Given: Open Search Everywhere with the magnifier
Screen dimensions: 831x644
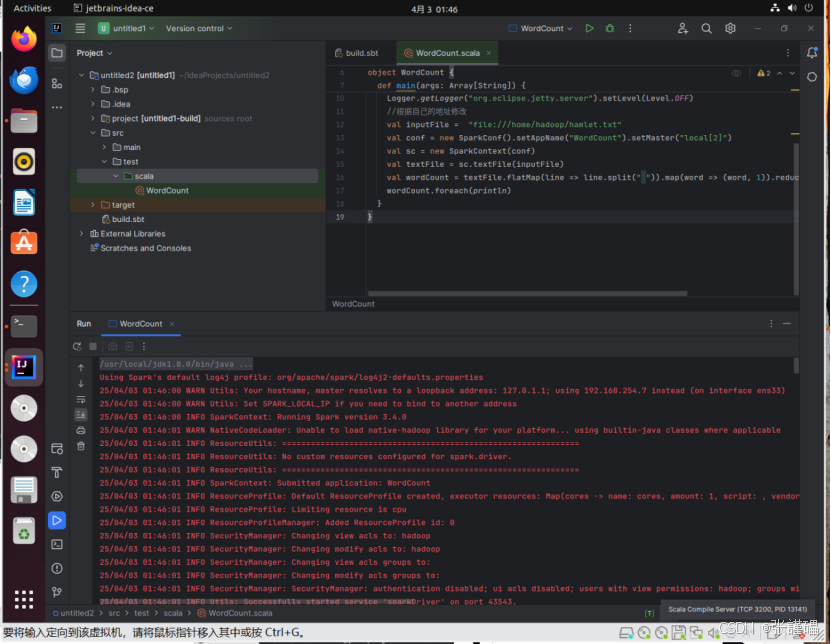Looking at the screenshot, I should (707, 29).
